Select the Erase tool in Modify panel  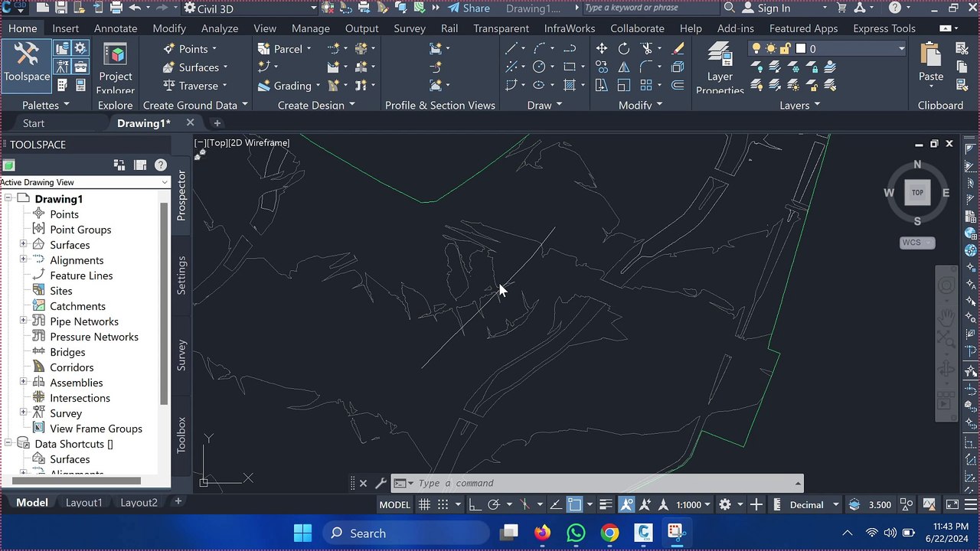678,48
